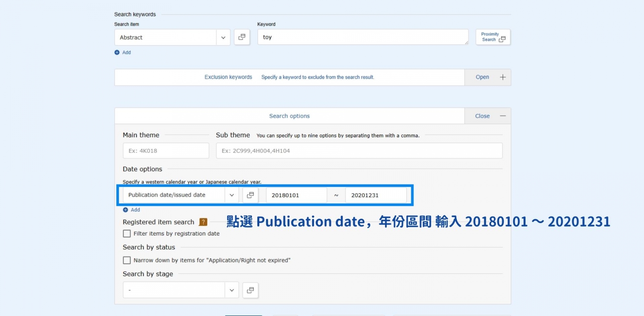Expand the Search by stage dropdown
This screenshot has height=316, width=644.
click(x=231, y=290)
